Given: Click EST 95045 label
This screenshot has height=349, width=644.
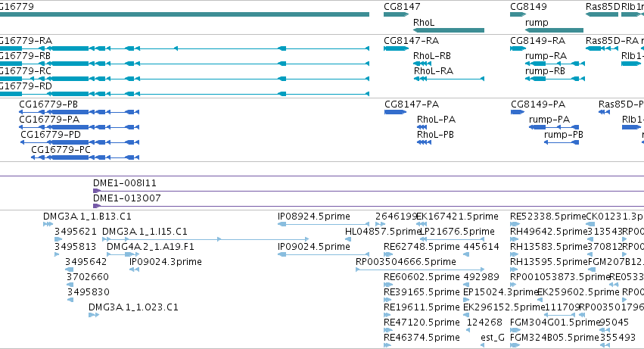Looking at the screenshot, I should click(614, 323).
